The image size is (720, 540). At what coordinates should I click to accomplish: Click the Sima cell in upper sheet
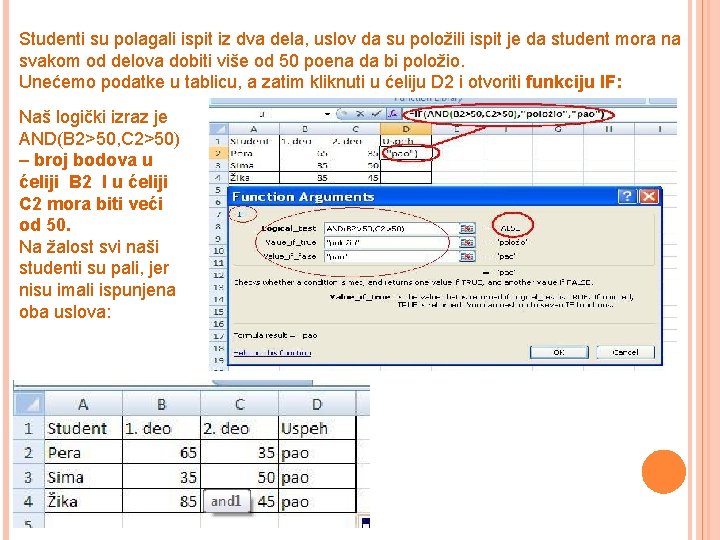point(253,165)
